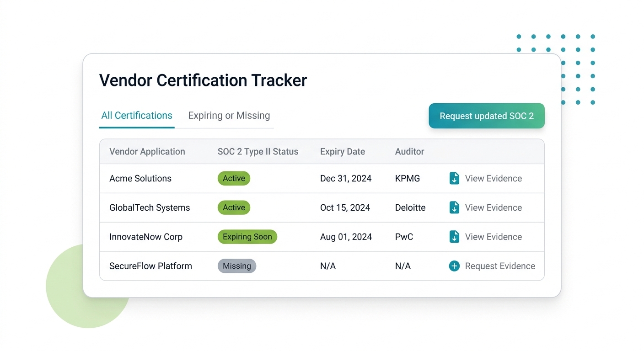
Task: Open View Evidence for GlobalTech Systems
Action: (x=494, y=207)
